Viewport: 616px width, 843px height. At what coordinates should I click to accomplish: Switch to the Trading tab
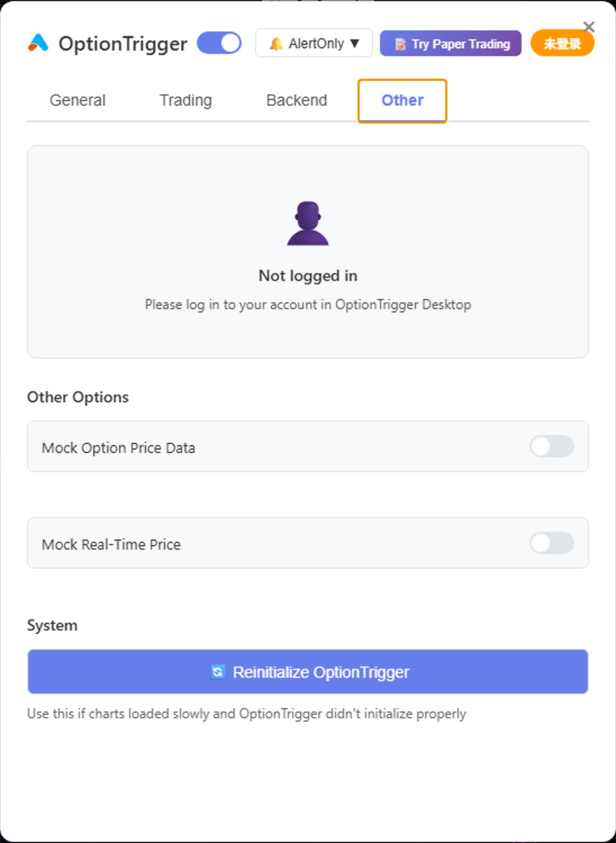pos(185,100)
